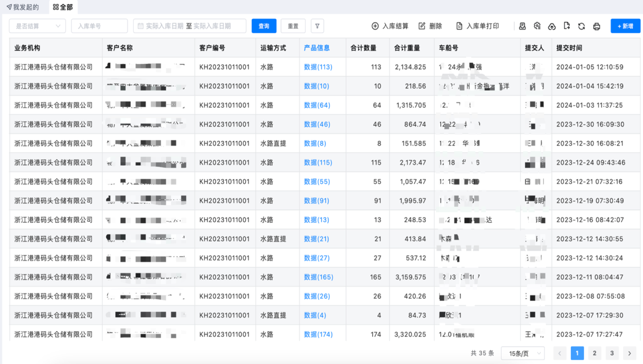Open the 数据(113) product info link

(x=318, y=67)
